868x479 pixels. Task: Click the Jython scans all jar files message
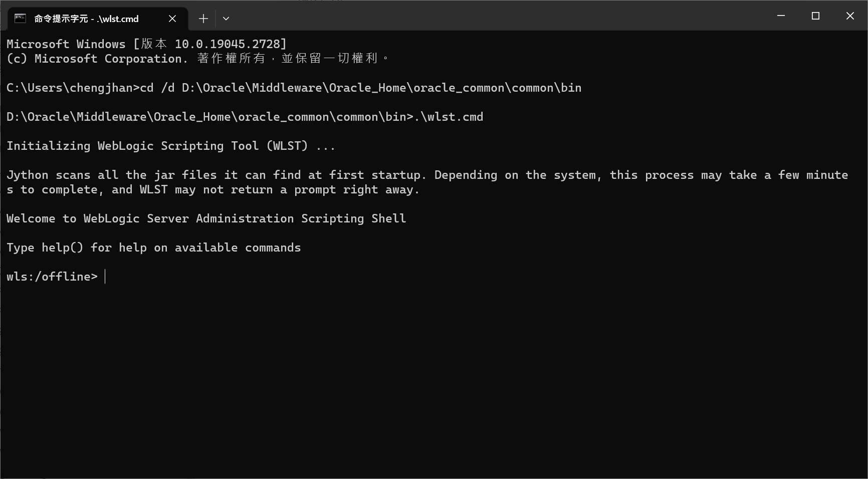[427, 182]
